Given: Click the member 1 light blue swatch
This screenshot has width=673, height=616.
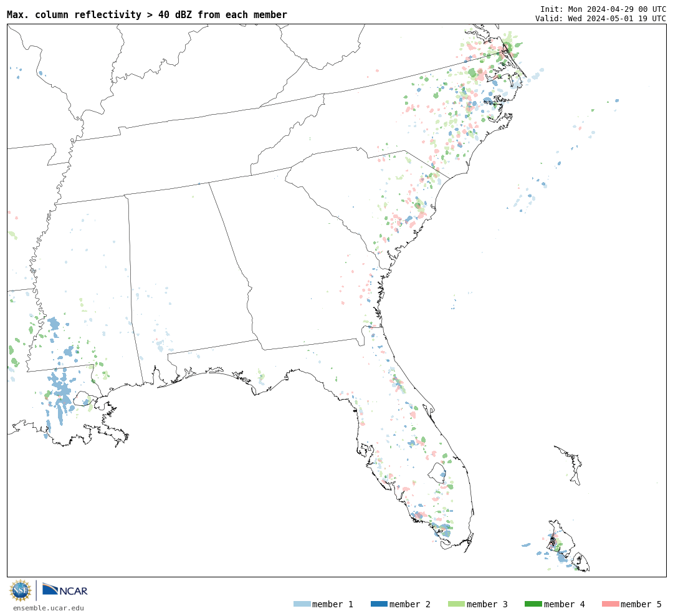Looking at the screenshot, I should [302, 604].
